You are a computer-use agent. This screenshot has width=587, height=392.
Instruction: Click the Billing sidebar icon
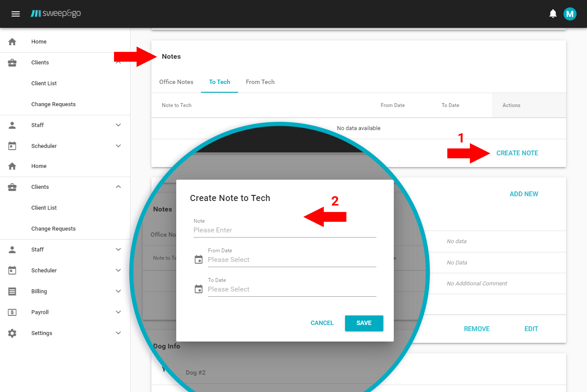tap(12, 291)
